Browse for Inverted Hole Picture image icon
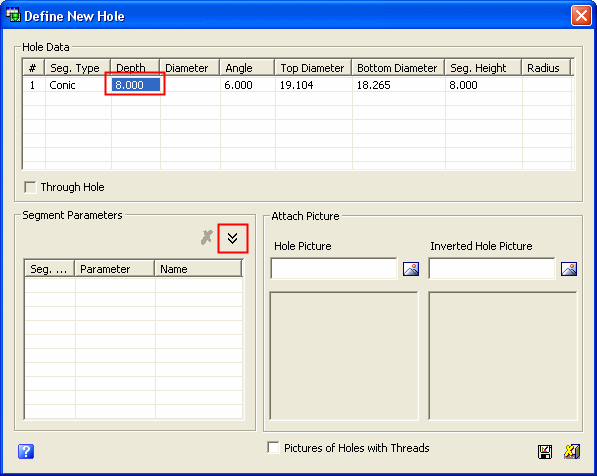Viewport: 597px width, 476px height. pyautogui.click(x=568, y=269)
